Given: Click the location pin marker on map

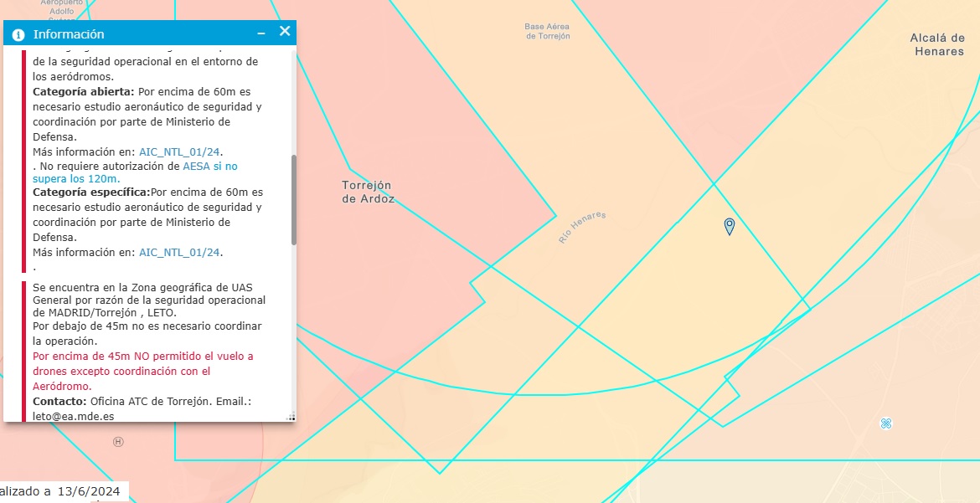Looking at the screenshot, I should 730,226.
